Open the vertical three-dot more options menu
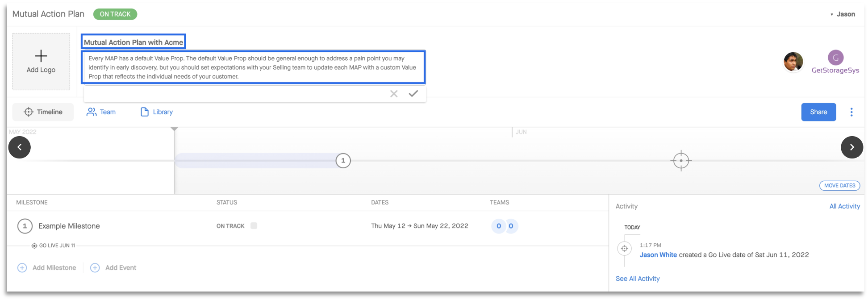This screenshot has width=868, height=300. 851,112
